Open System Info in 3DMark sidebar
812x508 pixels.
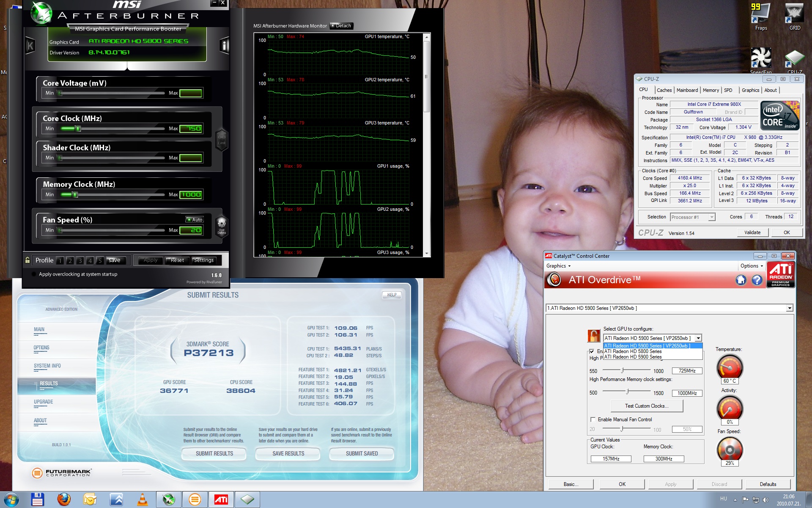(47, 366)
